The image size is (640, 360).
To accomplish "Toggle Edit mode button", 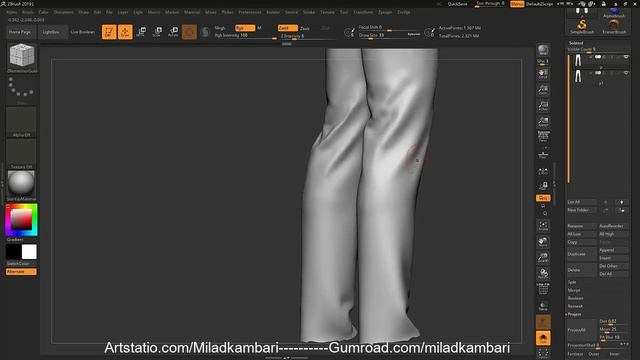I will (109, 31).
